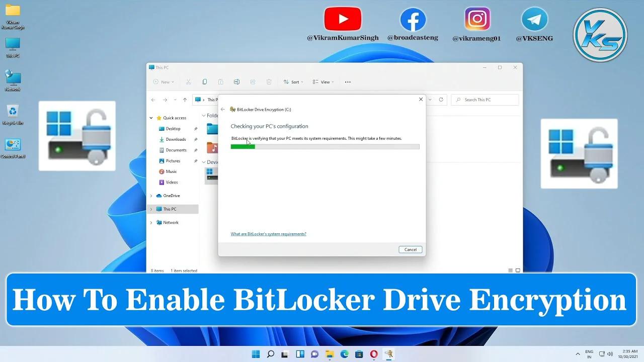The image size is (644, 362).
Task: Cancel the BitLocker configuration check
Action: click(x=410, y=249)
